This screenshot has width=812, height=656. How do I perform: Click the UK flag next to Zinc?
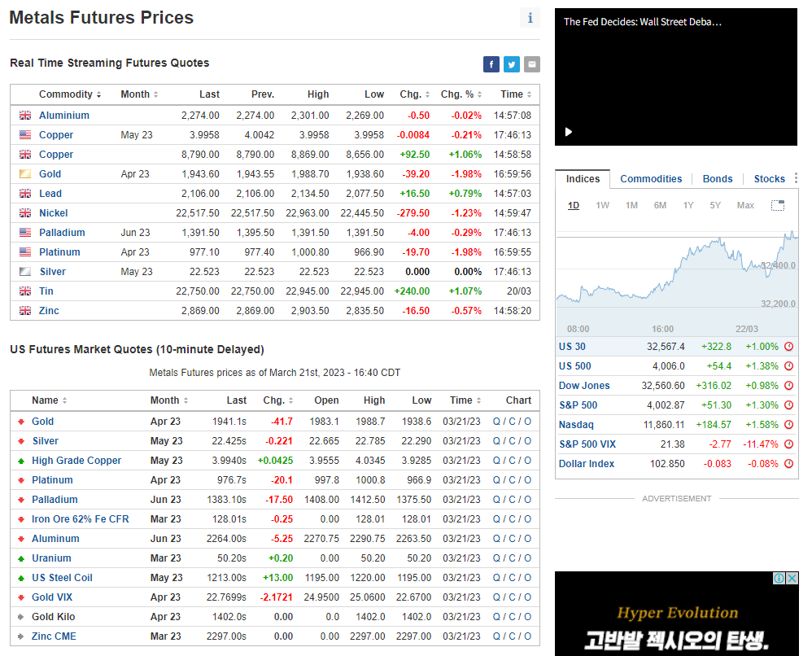pyautogui.click(x=25, y=311)
